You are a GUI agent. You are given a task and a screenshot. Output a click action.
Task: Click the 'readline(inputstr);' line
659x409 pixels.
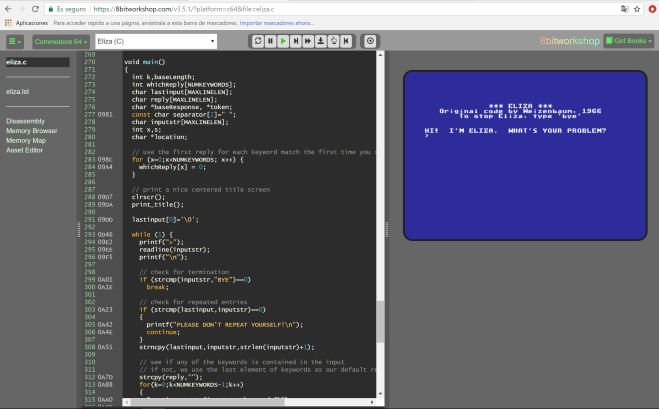(x=174, y=249)
